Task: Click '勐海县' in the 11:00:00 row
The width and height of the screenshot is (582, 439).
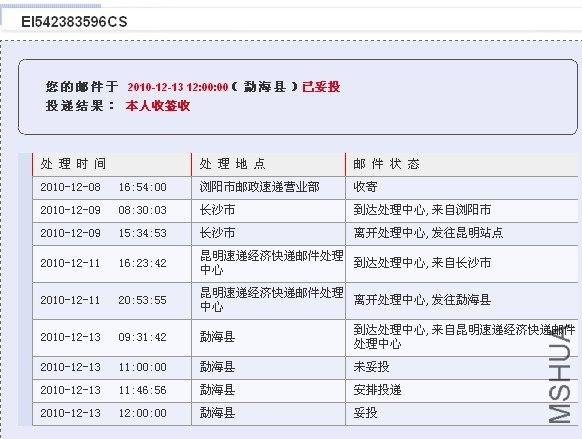Action: [218, 367]
